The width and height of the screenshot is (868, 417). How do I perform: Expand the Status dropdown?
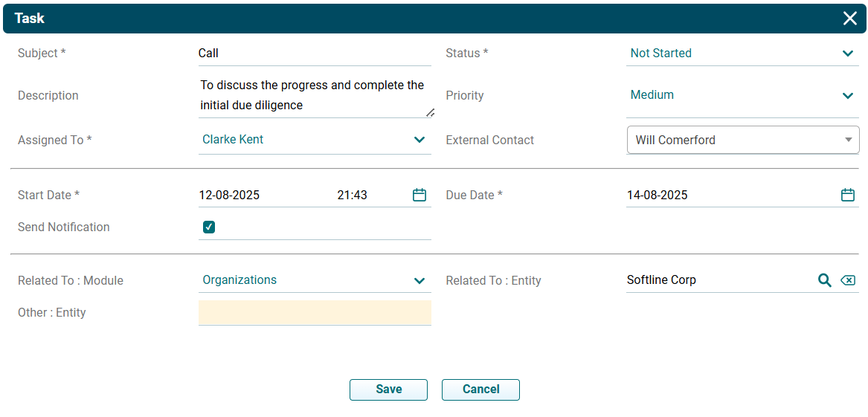[x=847, y=54]
